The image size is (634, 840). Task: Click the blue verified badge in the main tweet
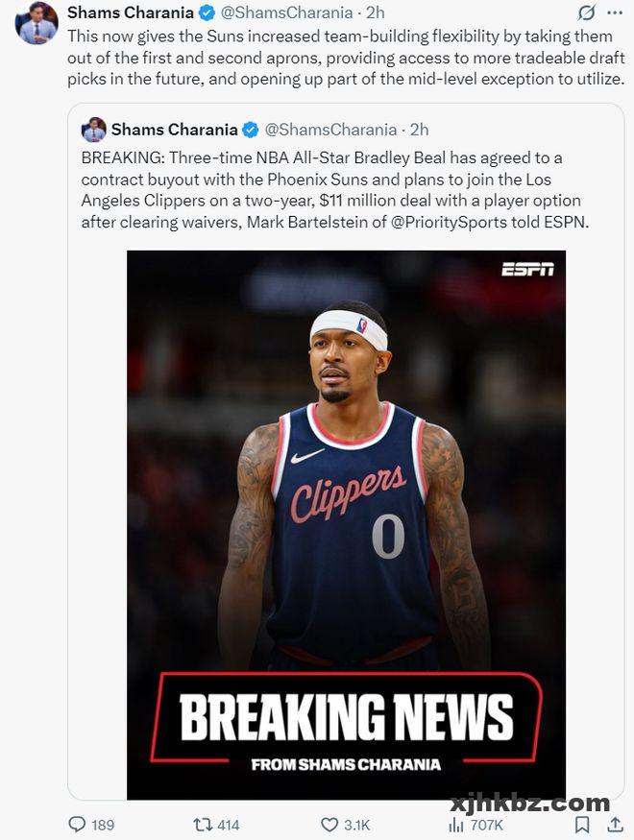coord(207,12)
